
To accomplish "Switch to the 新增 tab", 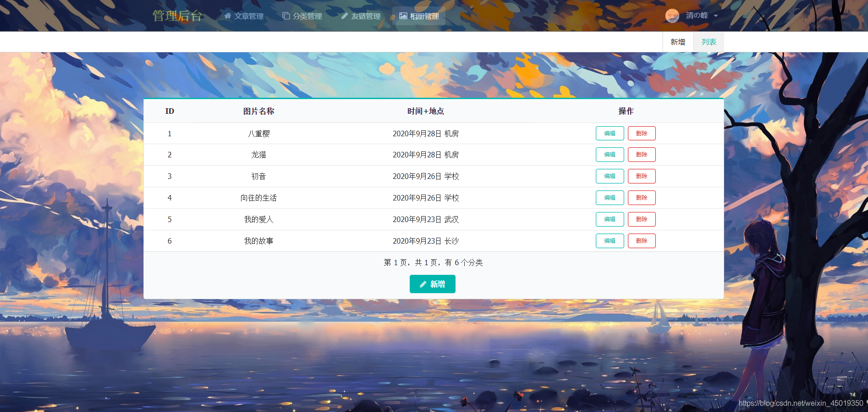I will click(x=678, y=42).
